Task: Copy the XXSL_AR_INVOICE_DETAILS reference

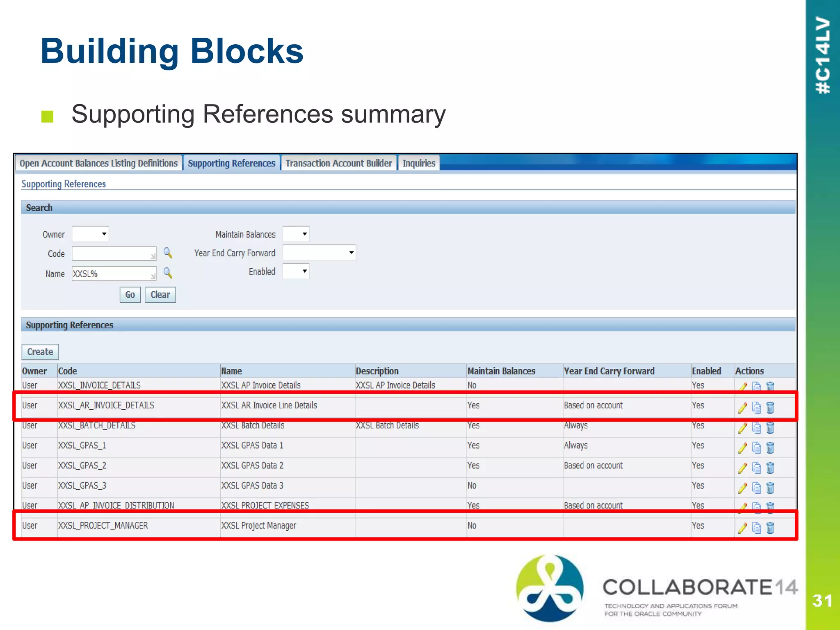Action: point(757,408)
